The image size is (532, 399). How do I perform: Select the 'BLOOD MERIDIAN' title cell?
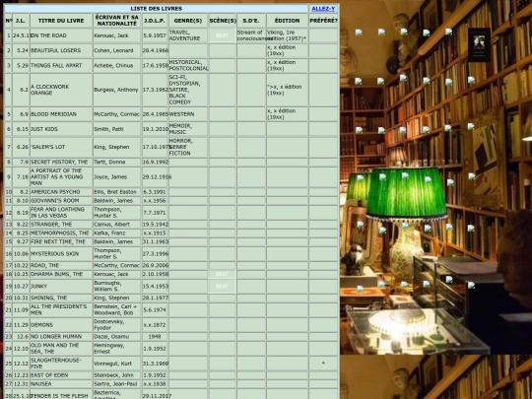click(x=61, y=114)
